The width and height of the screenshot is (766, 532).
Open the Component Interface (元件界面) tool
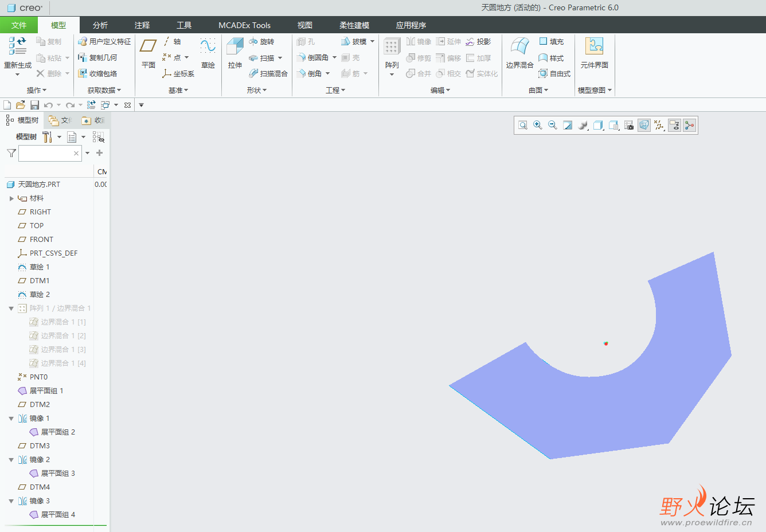pyautogui.click(x=594, y=53)
